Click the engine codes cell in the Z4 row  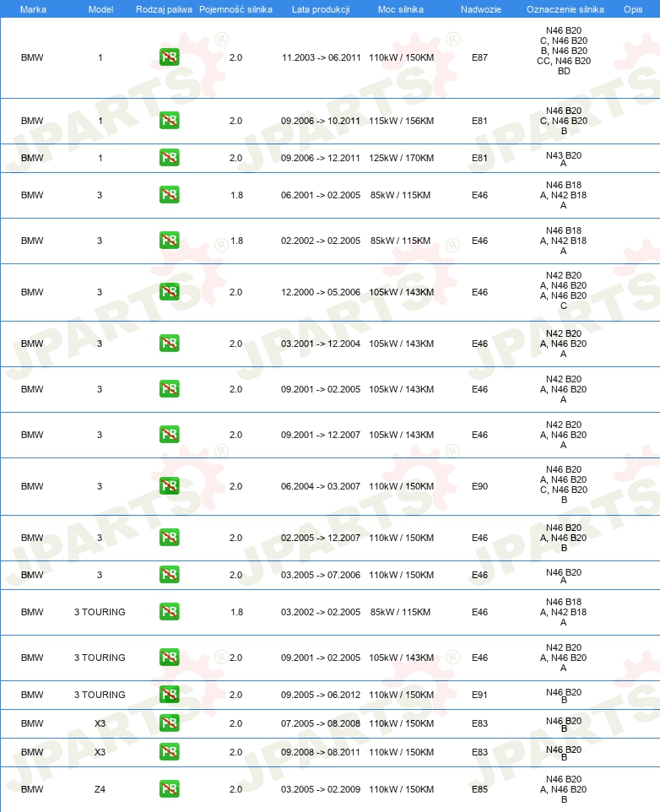click(x=564, y=789)
